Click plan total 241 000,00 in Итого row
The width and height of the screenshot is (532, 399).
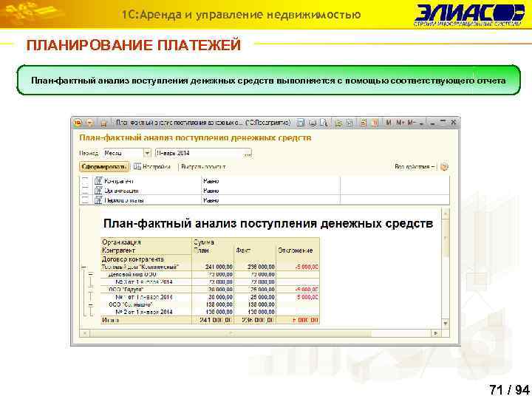[216, 320]
